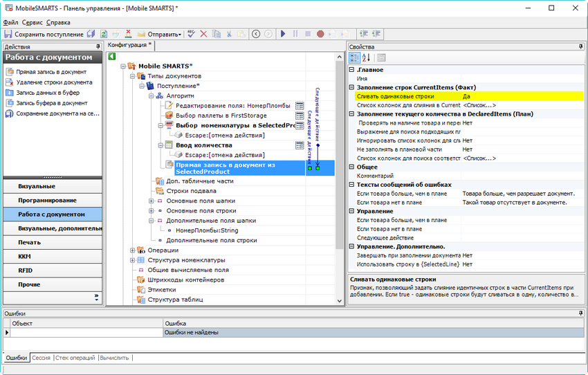Click the circled back arrow icon
The width and height of the screenshot is (588, 375).
click(256, 34)
